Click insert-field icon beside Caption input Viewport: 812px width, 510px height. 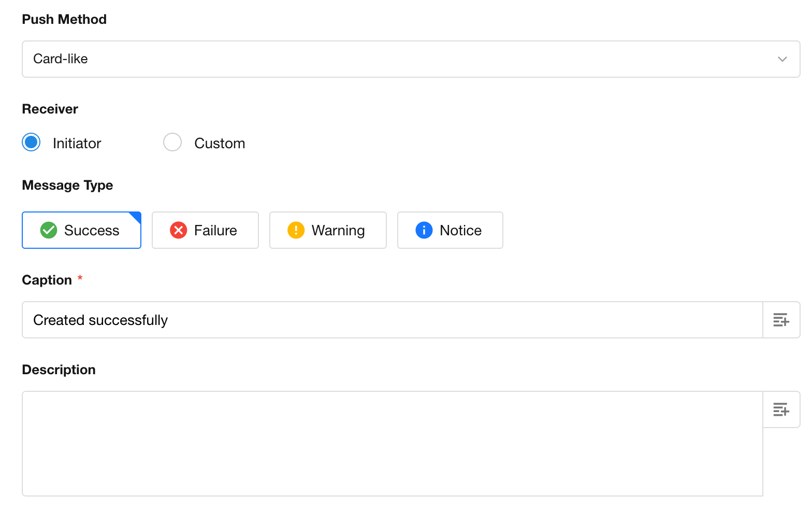tap(781, 320)
